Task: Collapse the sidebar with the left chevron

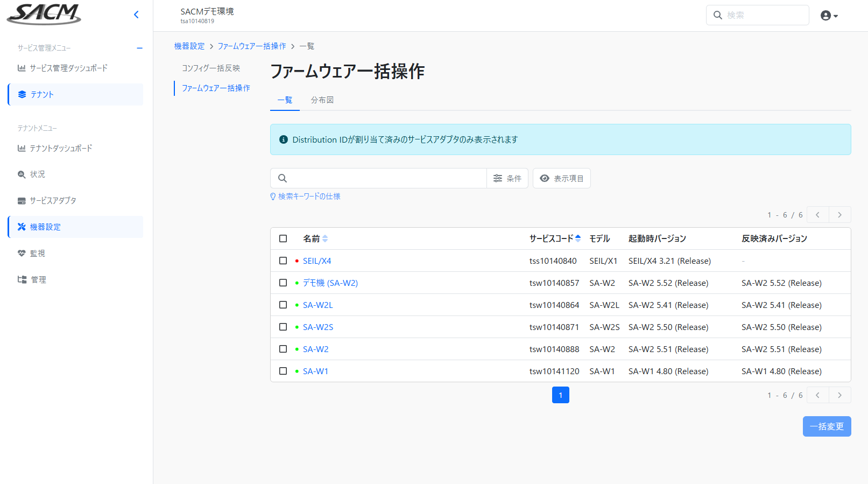Action: (136, 15)
